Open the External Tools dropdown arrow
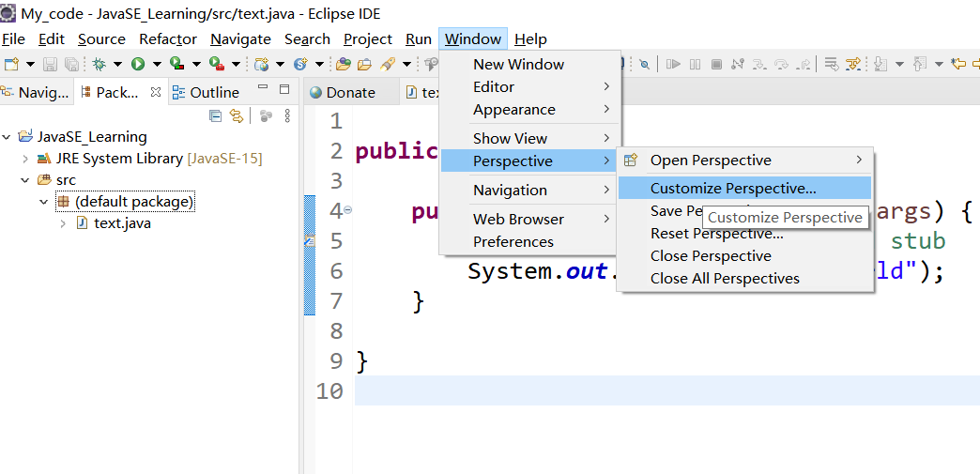This screenshot has width=980, height=474. click(236, 64)
